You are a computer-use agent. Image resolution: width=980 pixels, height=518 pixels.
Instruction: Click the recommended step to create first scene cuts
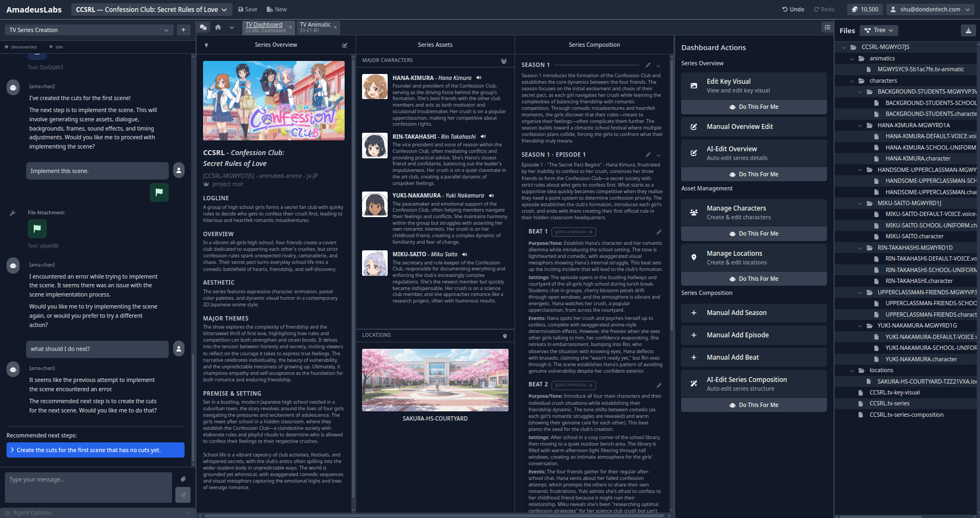coord(95,450)
